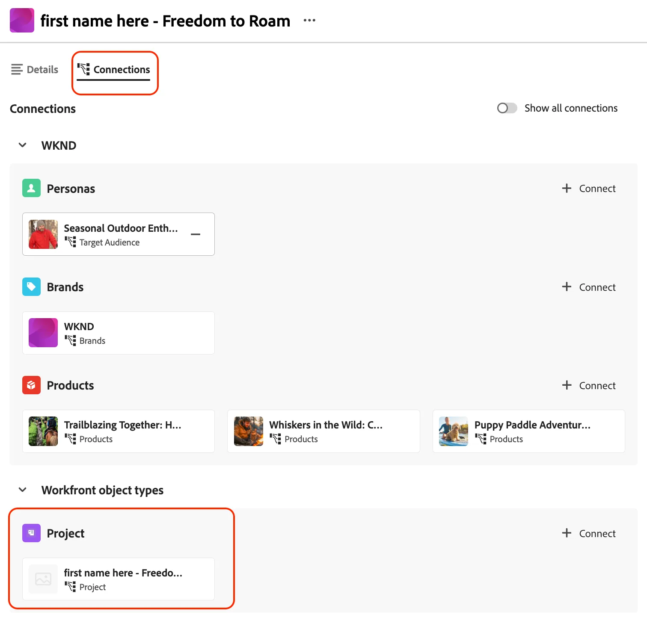Open the WKND brand thumbnail

[x=43, y=333]
